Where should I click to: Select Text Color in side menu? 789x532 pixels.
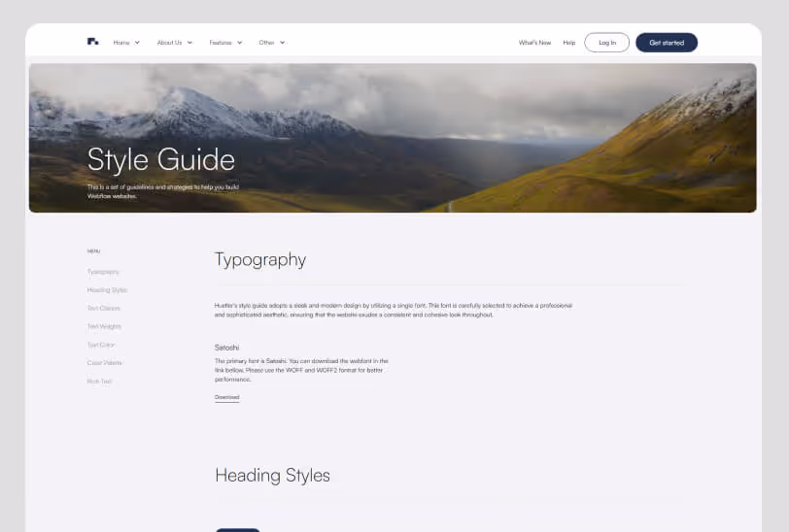coord(101,345)
